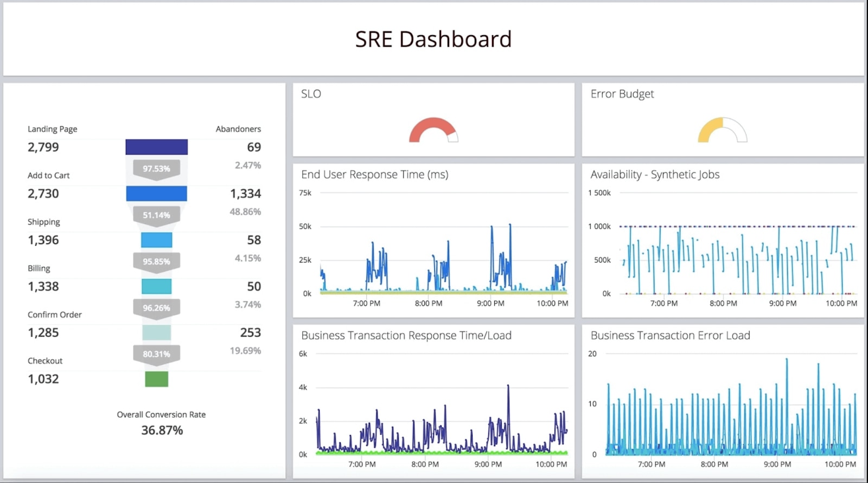Select the Shipping funnel bar
The width and height of the screenshot is (868, 483).
(157, 240)
